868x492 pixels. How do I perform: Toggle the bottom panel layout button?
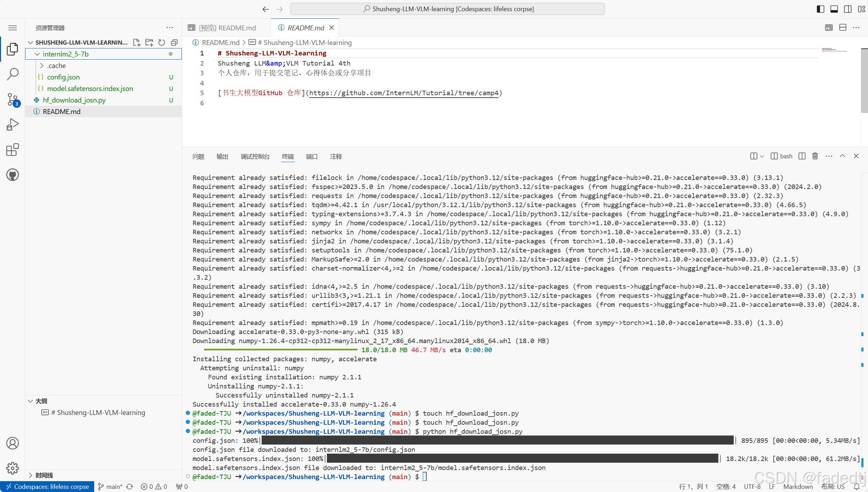(834, 9)
